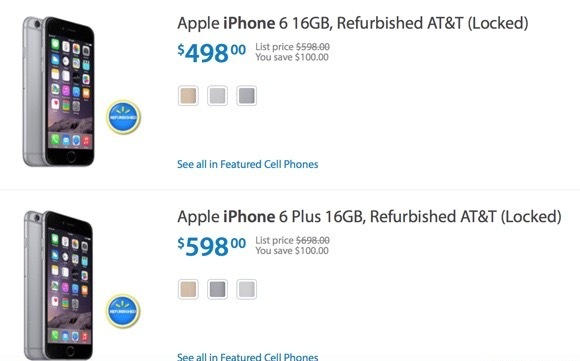Choose the space gray swatch for iPhone 6 Plus

pyautogui.click(x=218, y=289)
